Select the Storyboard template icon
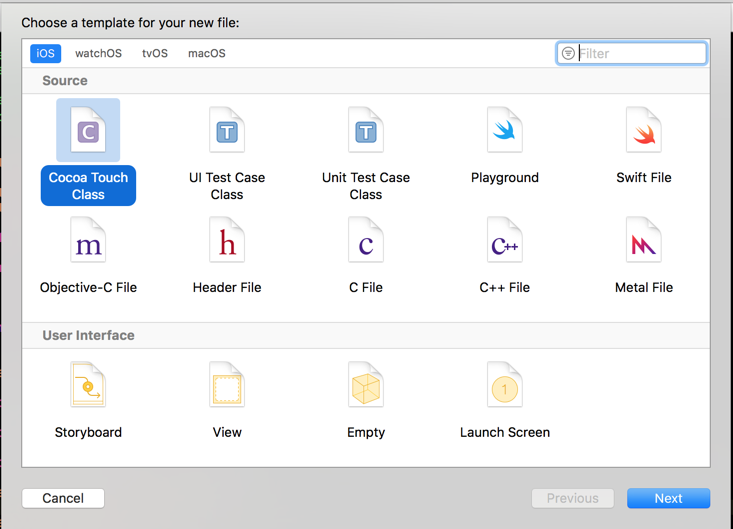Viewport: 733px width, 529px height. point(88,386)
